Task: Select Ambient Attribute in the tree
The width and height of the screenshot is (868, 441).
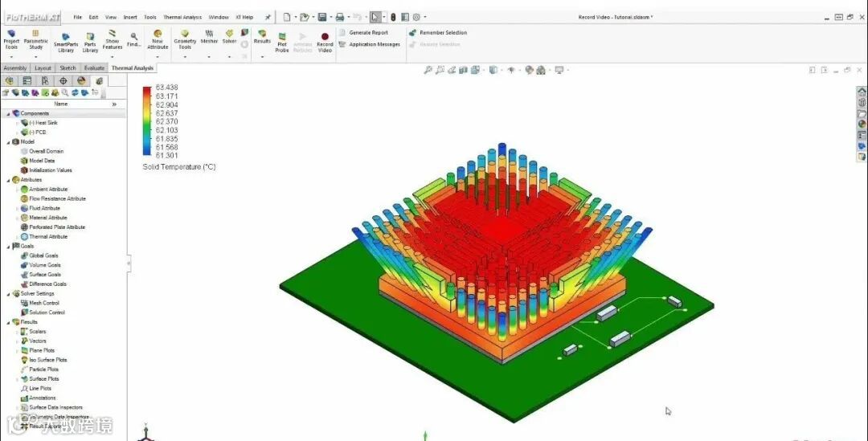Action: click(44, 190)
